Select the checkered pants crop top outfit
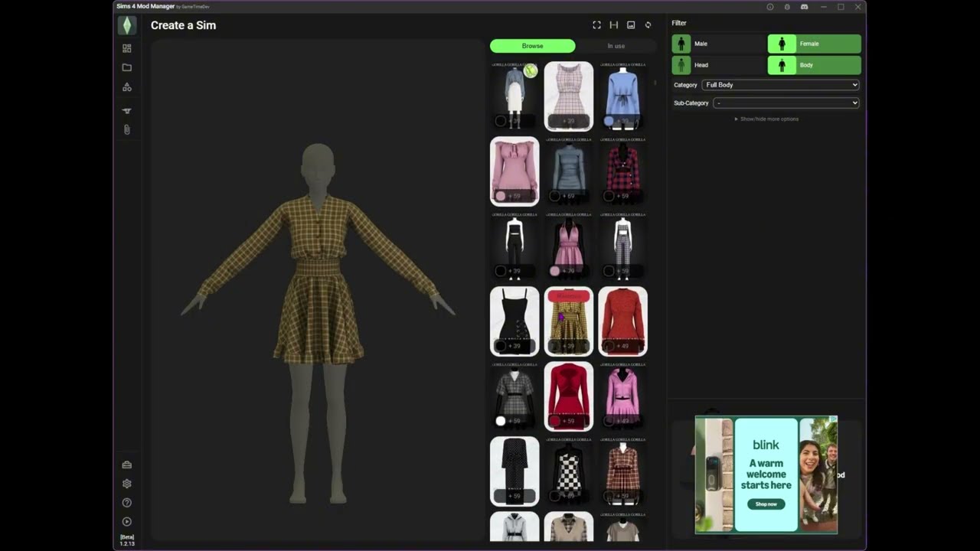This screenshot has width=980, height=551. click(x=623, y=246)
